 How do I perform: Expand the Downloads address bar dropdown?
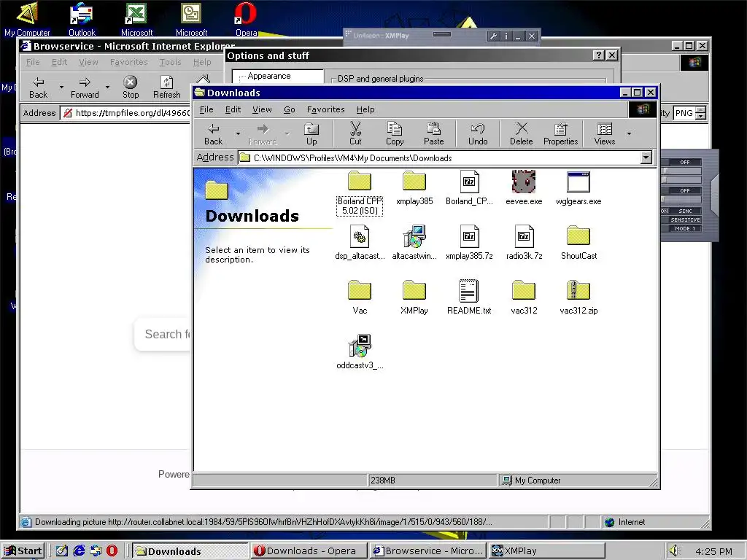[x=646, y=157]
